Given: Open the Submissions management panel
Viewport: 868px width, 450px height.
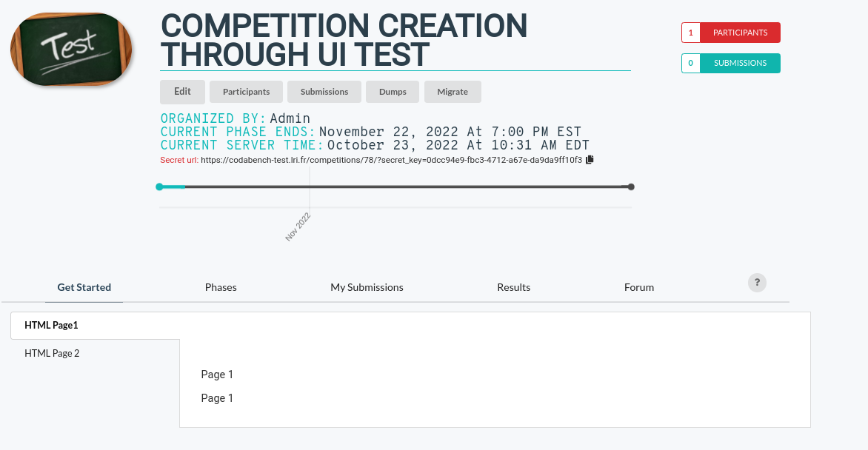Looking at the screenshot, I should pyautogui.click(x=324, y=91).
